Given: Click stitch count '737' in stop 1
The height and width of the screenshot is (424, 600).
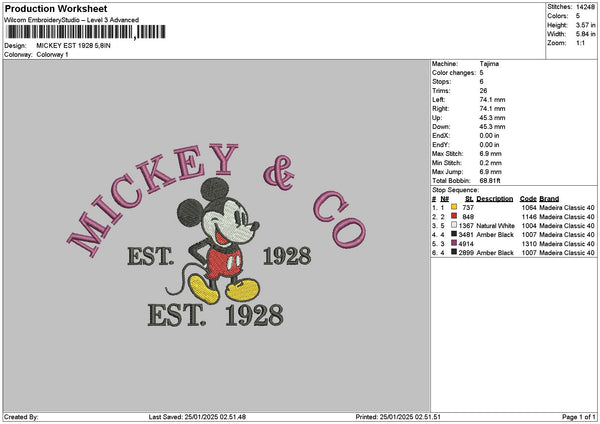Looking at the screenshot, I should 468,207.
